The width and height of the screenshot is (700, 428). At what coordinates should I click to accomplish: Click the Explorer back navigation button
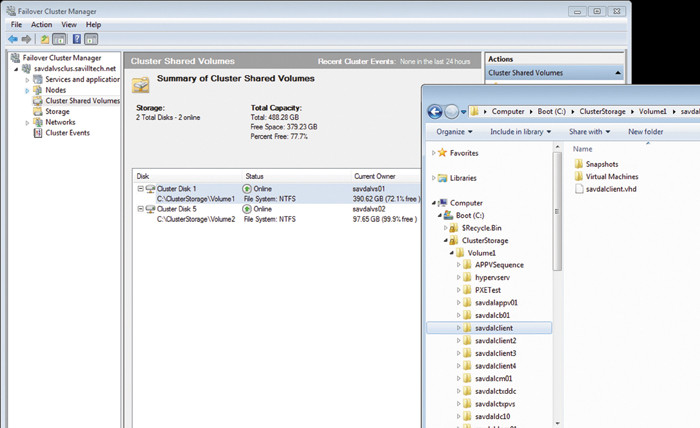click(x=436, y=111)
